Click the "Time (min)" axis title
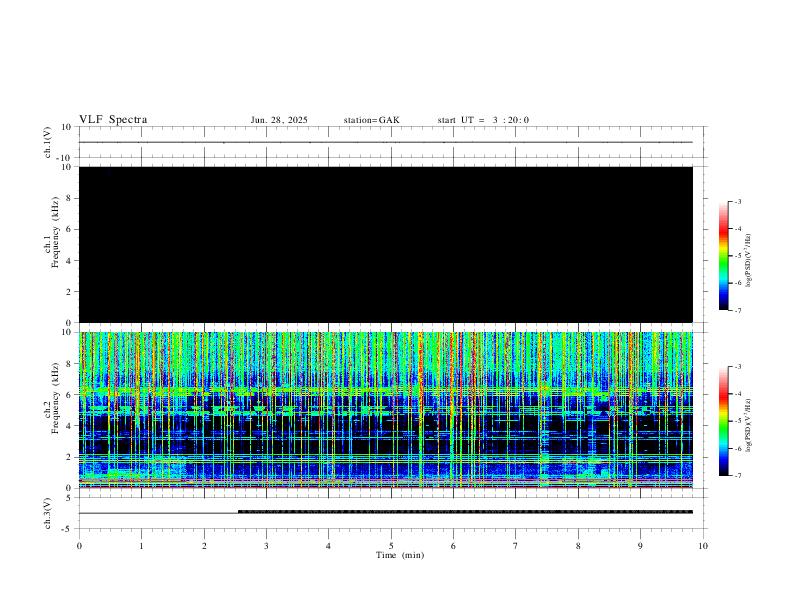 point(400,555)
